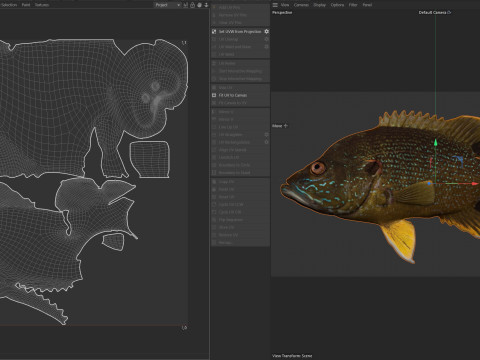Open Set UVW from Projection gear settings
This screenshot has height=360, width=480.
pyautogui.click(x=266, y=31)
